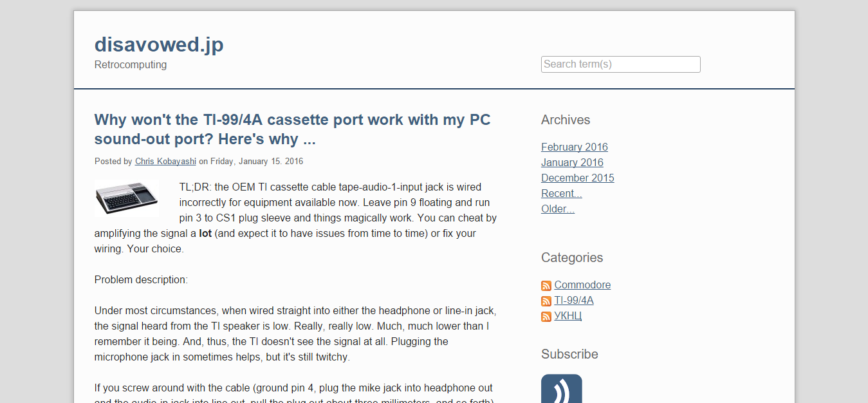Click the Subscribe sidebar heading
The image size is (868, 403).
[569, 354]
